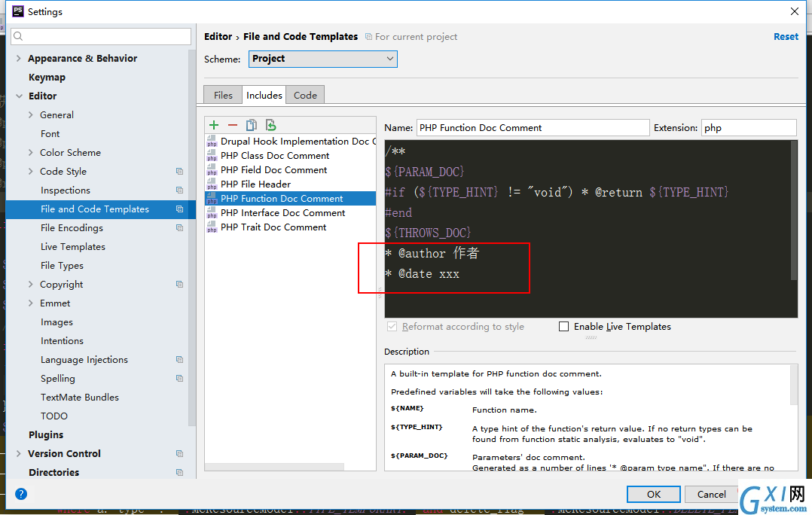812x515 pixels.
Task: Click the Reset link
Action: click(786, 37)
